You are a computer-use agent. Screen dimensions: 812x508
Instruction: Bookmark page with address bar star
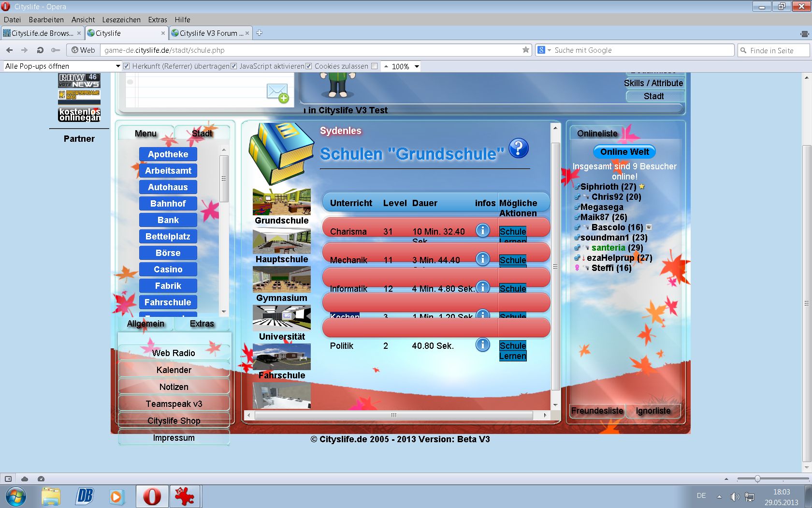(525, 50)
